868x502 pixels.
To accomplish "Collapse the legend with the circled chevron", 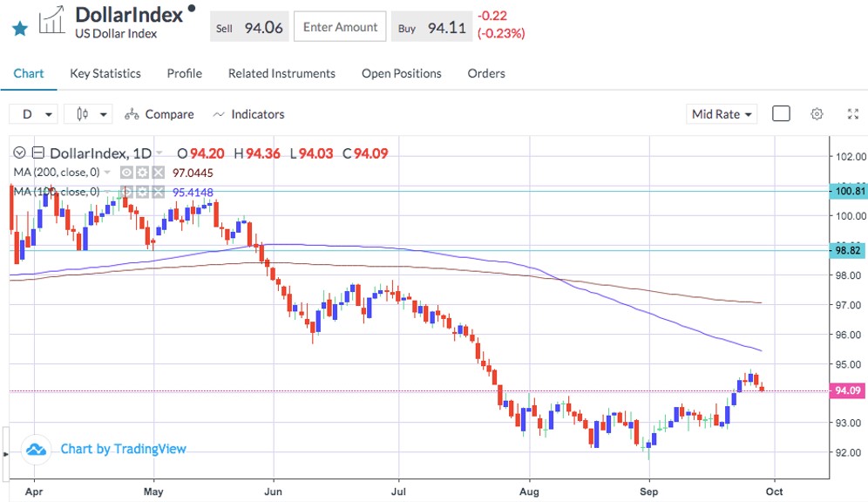I will (19, 153).
